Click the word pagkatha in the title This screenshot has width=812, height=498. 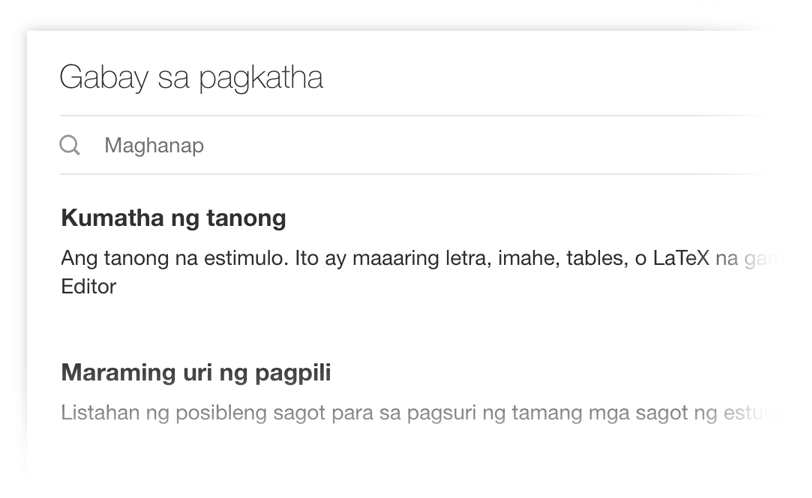tap(261, 79)
